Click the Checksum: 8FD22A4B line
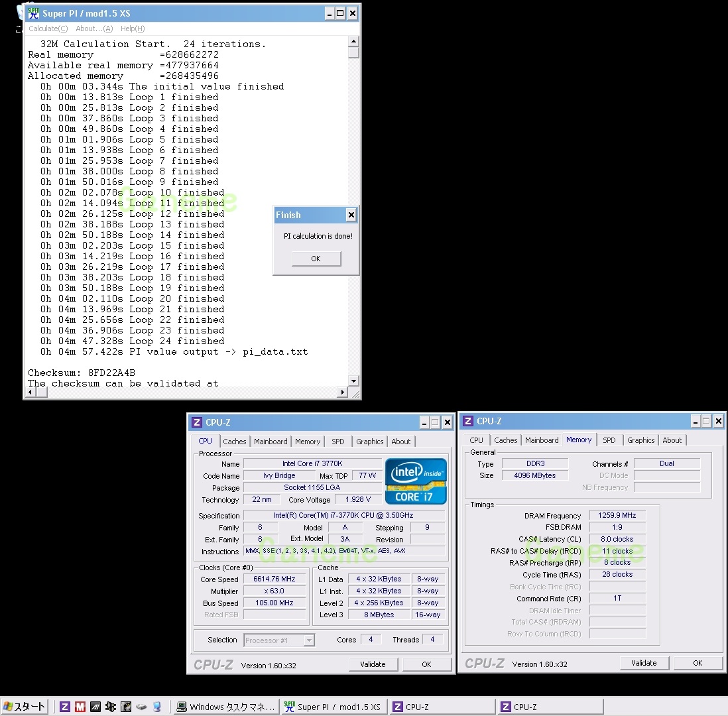This screenshot has height=716, width=728. 82,373
